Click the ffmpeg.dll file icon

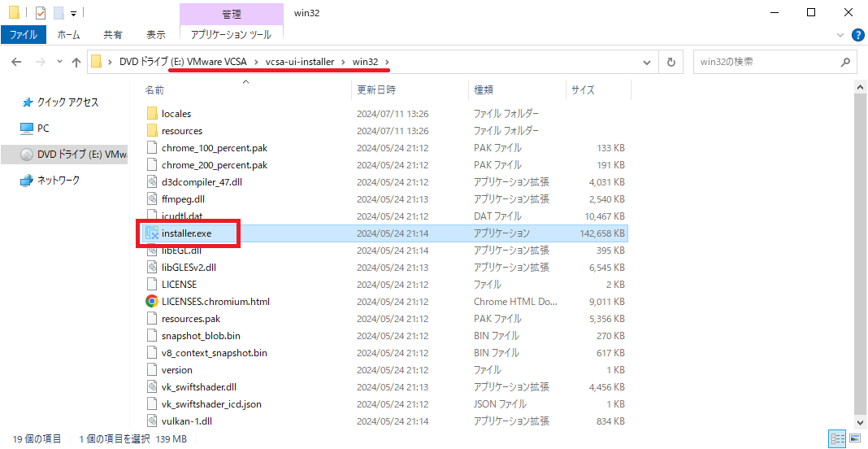point(152,199)
